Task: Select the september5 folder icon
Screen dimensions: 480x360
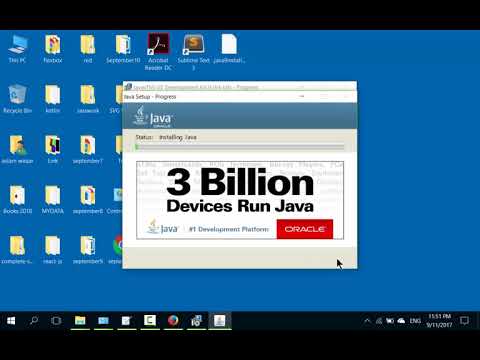Action: pyautogui.click(x=88, y=250)
